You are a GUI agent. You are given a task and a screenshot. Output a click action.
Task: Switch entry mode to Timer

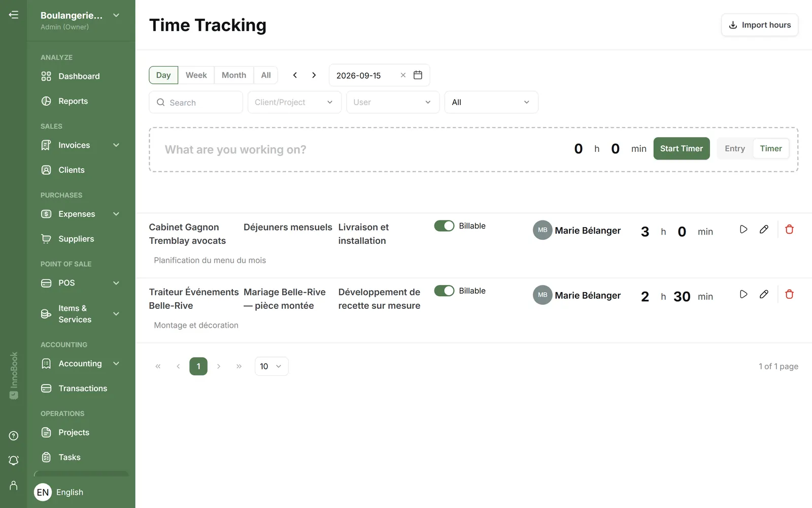click(770, 149)
